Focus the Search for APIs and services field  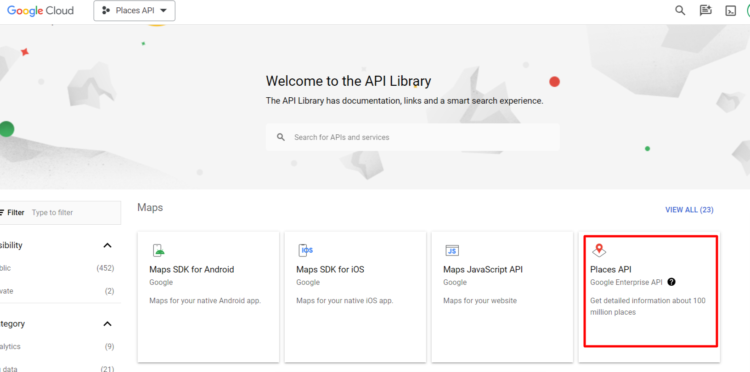click(x=412, y=137)
